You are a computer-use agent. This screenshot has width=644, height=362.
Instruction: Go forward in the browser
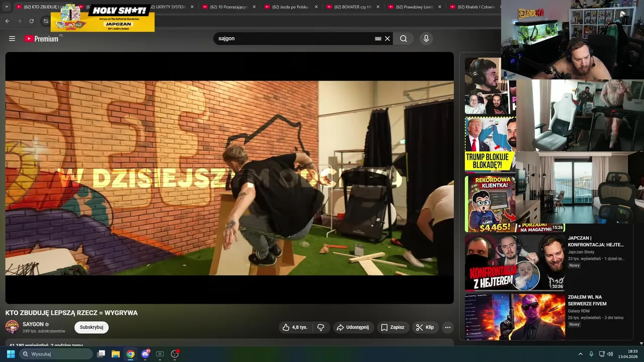20,21
